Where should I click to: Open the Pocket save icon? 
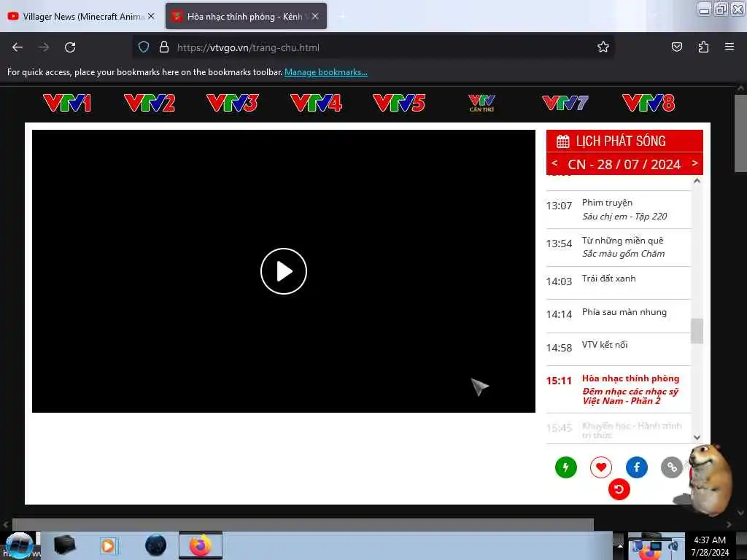(x=676, y=47)
